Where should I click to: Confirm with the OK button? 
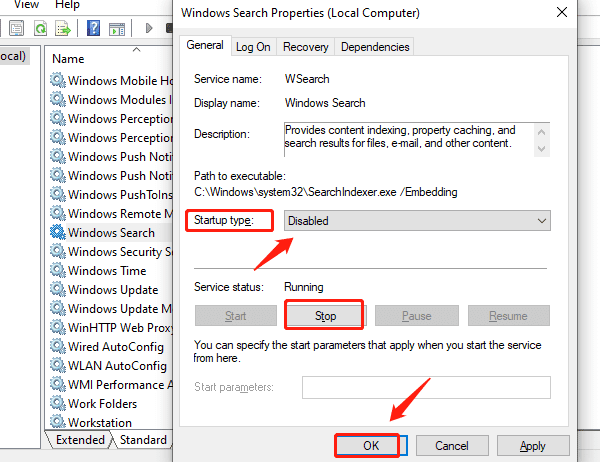(x=371, y=446)
